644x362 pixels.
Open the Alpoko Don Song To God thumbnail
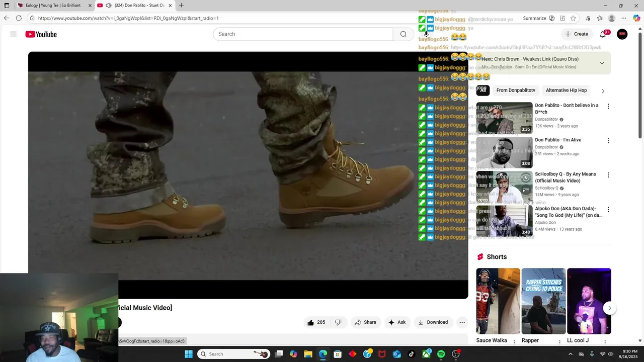(x=504, y=221)
